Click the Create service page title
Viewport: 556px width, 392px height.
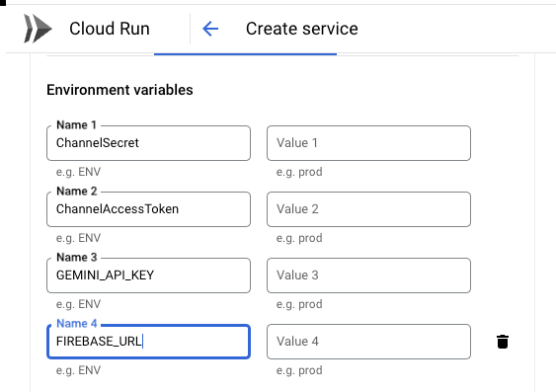(x=302, y=29)
